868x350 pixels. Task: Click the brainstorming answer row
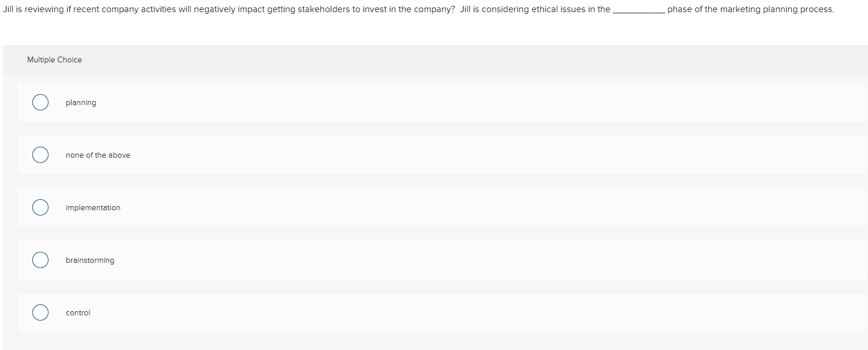coord(346,260)
